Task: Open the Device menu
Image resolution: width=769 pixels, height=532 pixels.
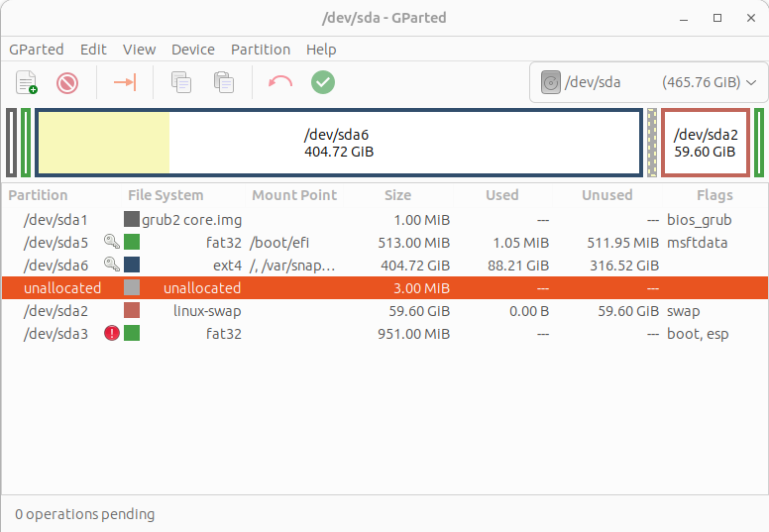Action: click(x=192, y=50)
